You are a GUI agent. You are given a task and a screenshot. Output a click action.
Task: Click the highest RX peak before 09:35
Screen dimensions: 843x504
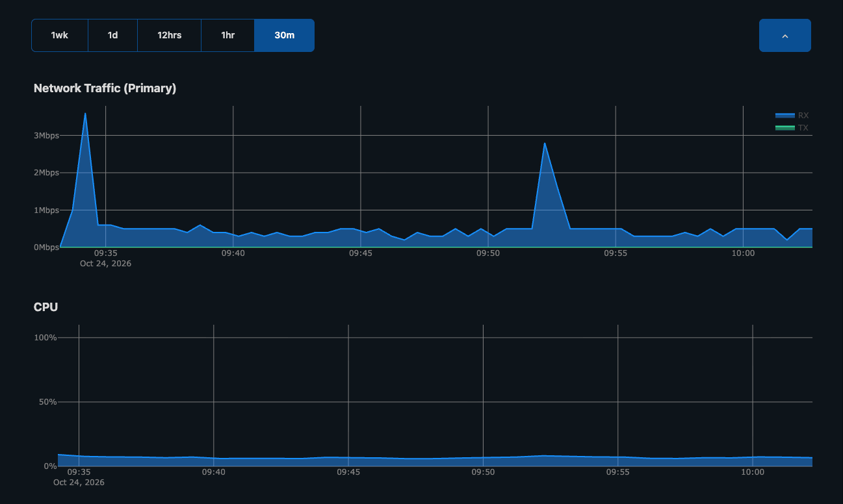click(x=85, y=114)
